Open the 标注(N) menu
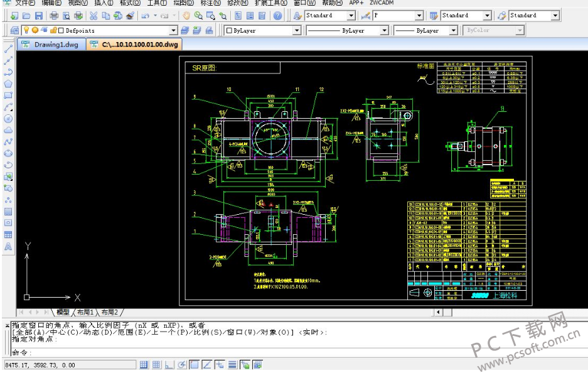 [x=210, y=3]
